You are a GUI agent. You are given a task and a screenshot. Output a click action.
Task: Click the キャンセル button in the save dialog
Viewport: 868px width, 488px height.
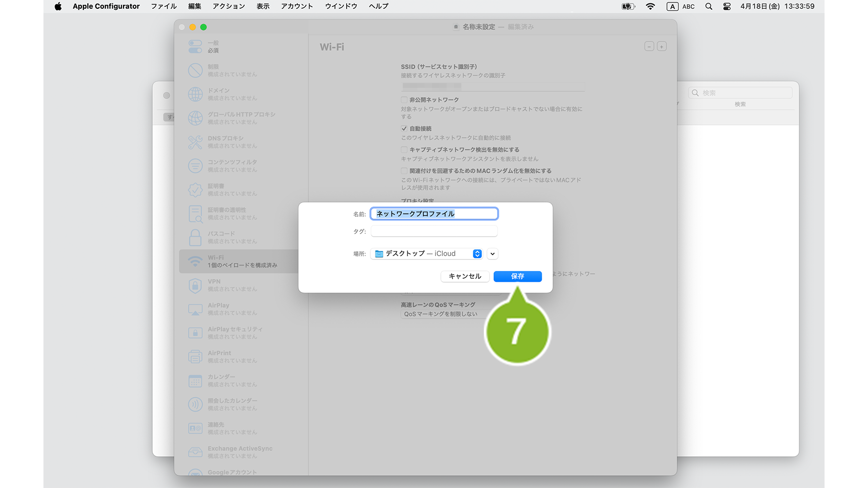coord(465,276)
